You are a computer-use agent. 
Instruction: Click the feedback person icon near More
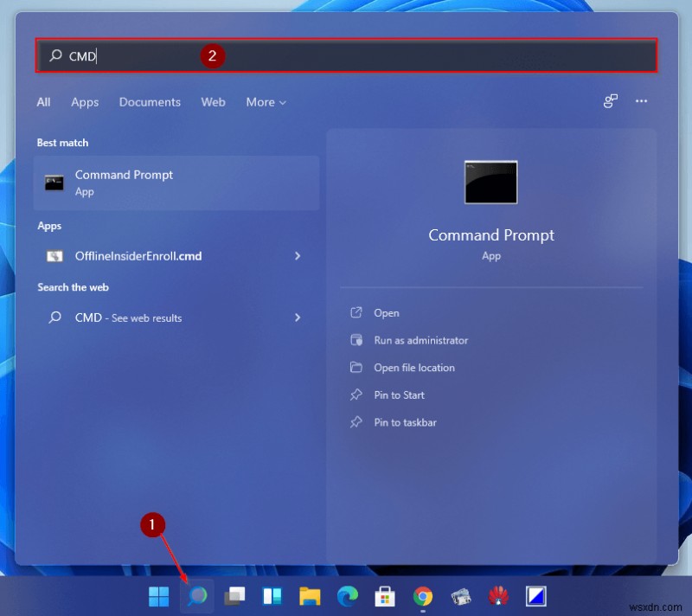click(611, 101)
